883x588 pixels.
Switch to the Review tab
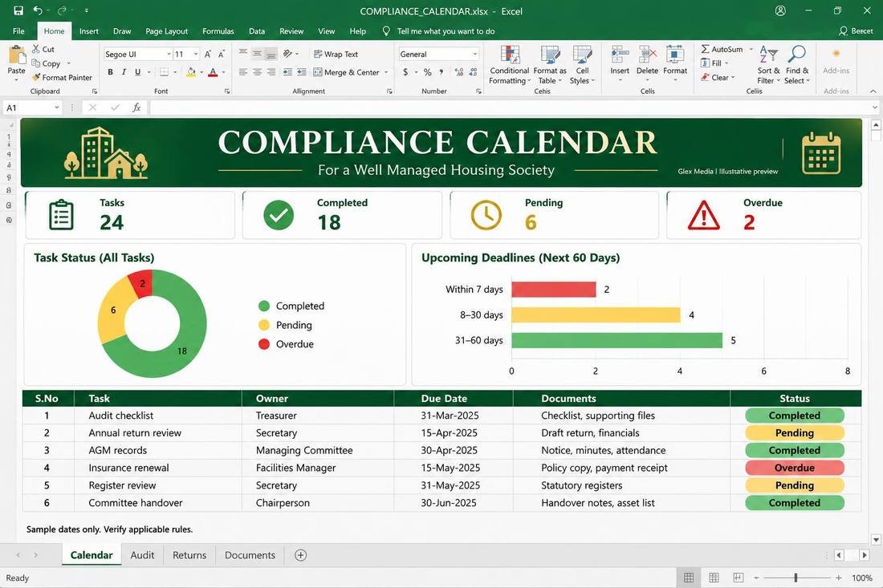(291, 31)
